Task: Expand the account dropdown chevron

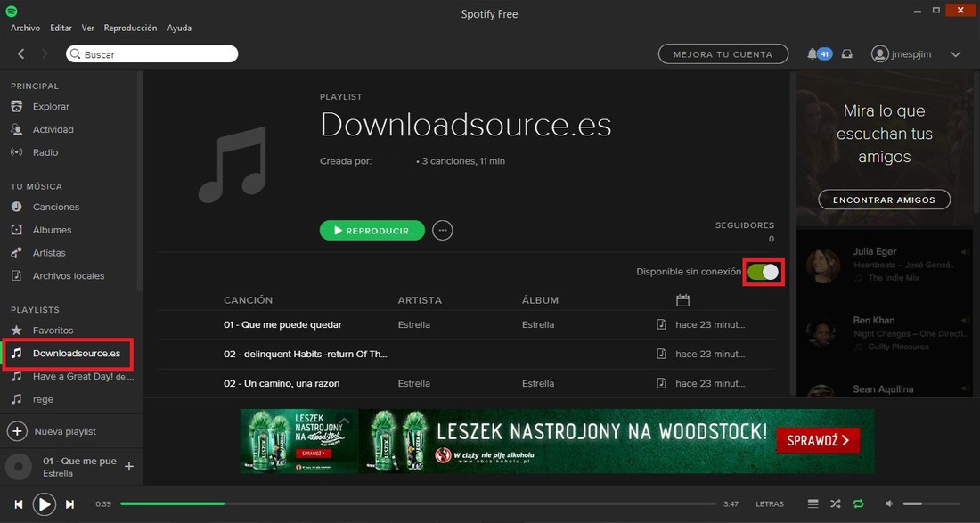Action: [x=956, y=54]
